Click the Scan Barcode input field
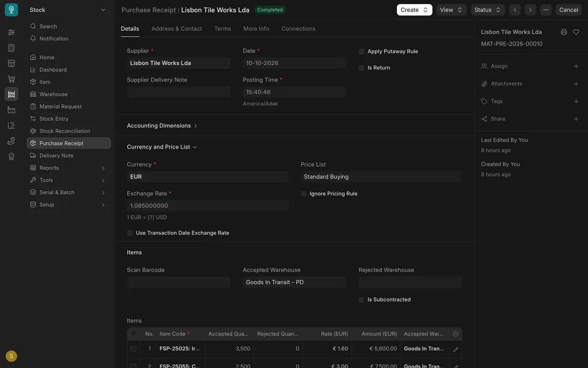 click(179, 282)
